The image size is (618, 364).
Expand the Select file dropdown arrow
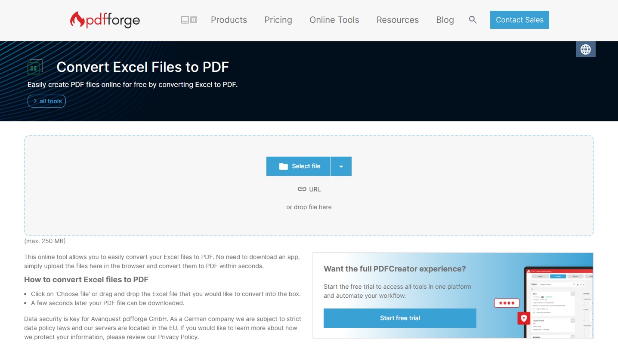(x=341, y=166)
